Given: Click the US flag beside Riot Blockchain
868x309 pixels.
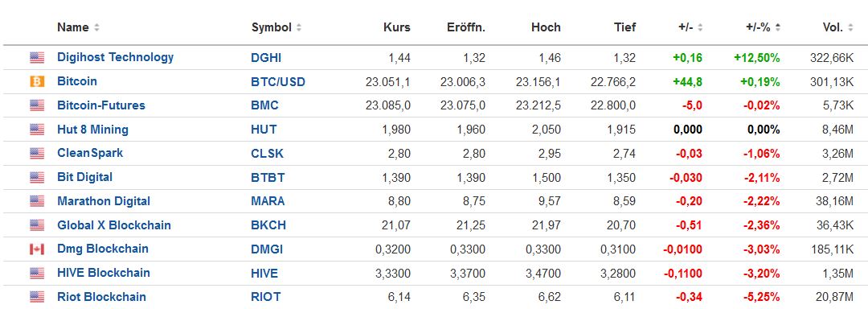Looking at the screenshot, I should (36, 298).
